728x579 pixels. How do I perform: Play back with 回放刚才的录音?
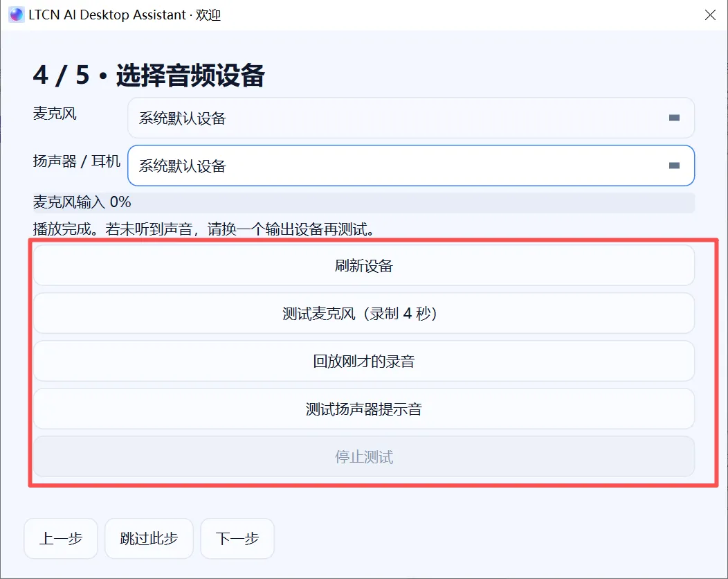point(364,361)
